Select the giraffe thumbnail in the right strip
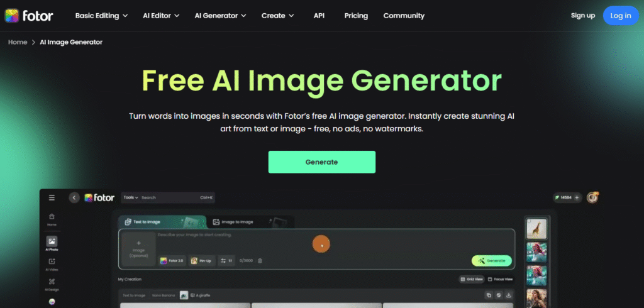This screenshot has width=644, height=308. (536, 229)
